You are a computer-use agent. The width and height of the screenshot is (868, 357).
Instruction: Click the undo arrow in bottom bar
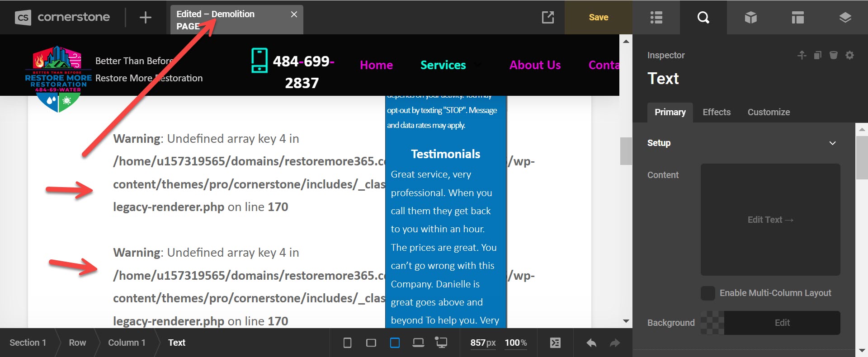click(x=591, y=343)
